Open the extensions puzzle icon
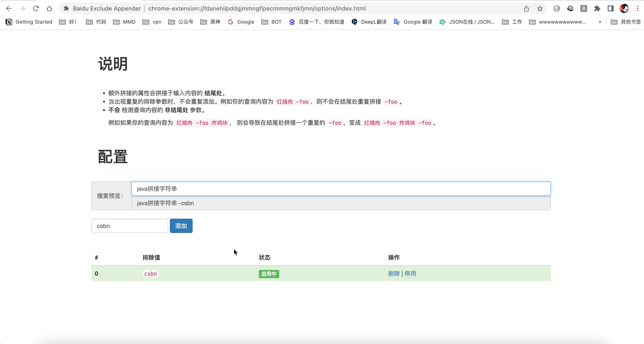The width and height of the screenshot is (644, 344). coord(597,8)
